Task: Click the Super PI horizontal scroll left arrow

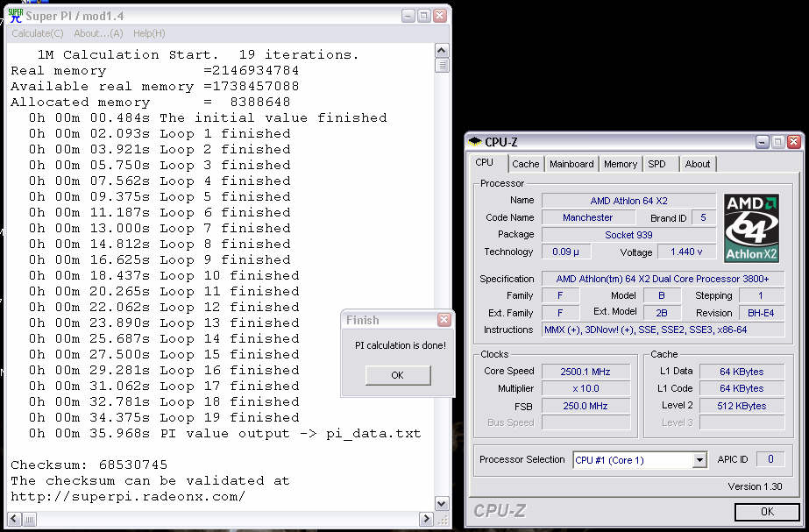Action: pos(14,519)
